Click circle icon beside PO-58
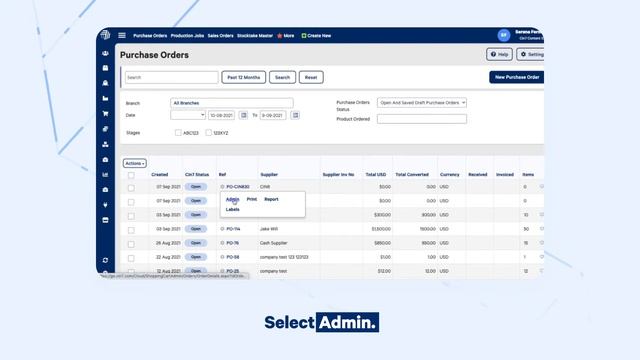Screen dimensions: 640x360 point(222,257)
